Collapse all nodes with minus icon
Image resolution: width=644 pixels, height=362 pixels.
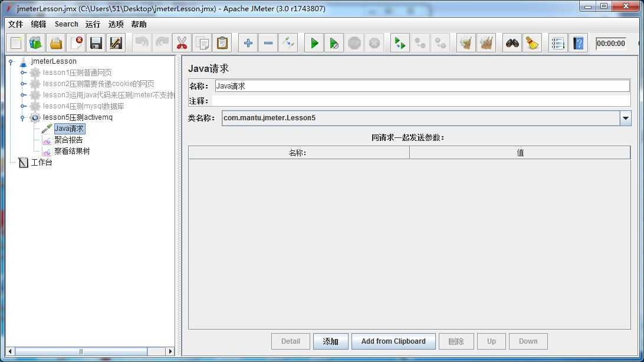[x=268, y=43]
